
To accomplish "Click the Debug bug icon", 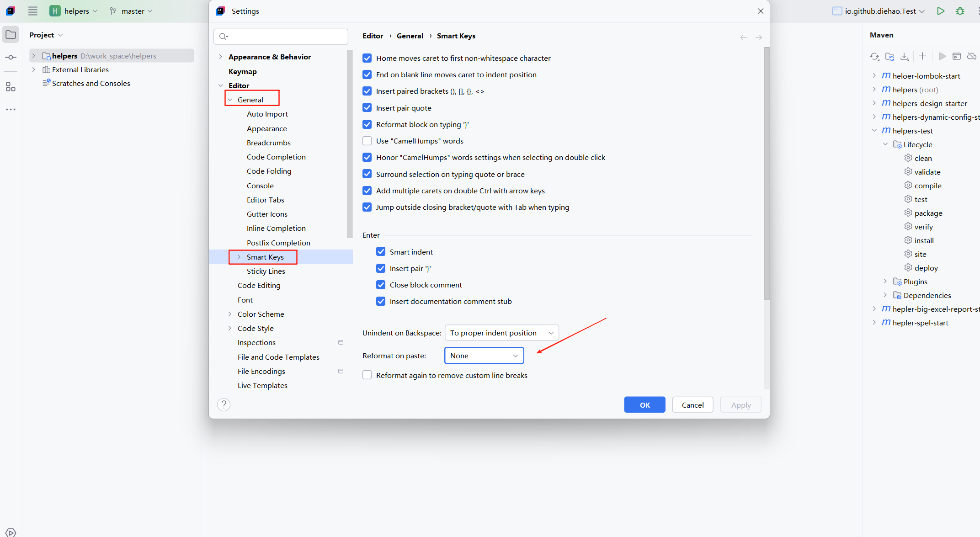I will tap(960, 11).
